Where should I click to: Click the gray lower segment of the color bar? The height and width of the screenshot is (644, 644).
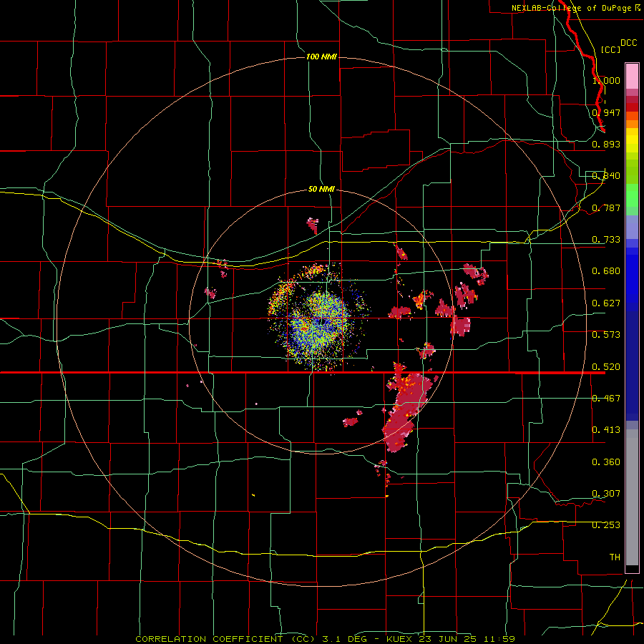(632, 497)
